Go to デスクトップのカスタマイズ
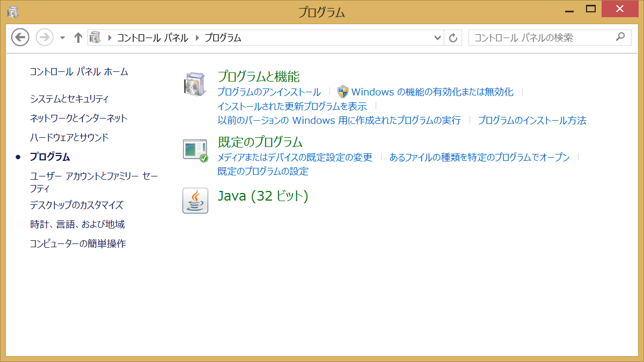This screenshot has height=362, width=644. (77, 205)
